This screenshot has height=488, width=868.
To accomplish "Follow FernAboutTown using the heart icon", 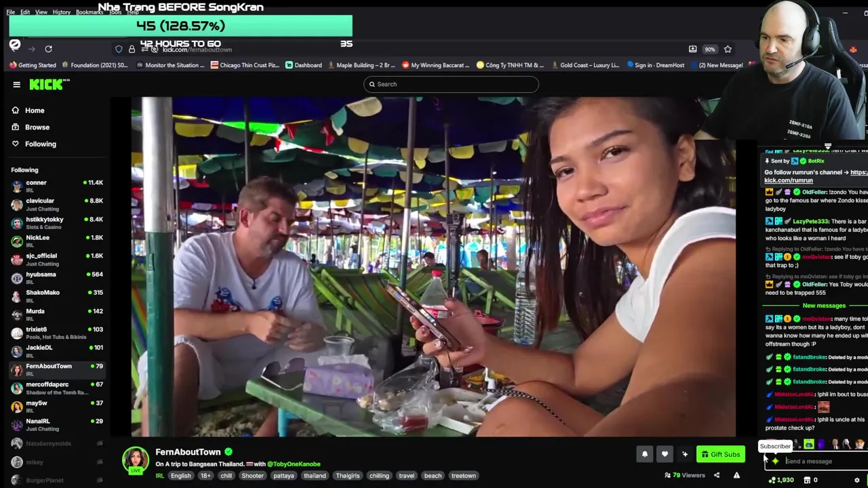I will click(665, 454).
